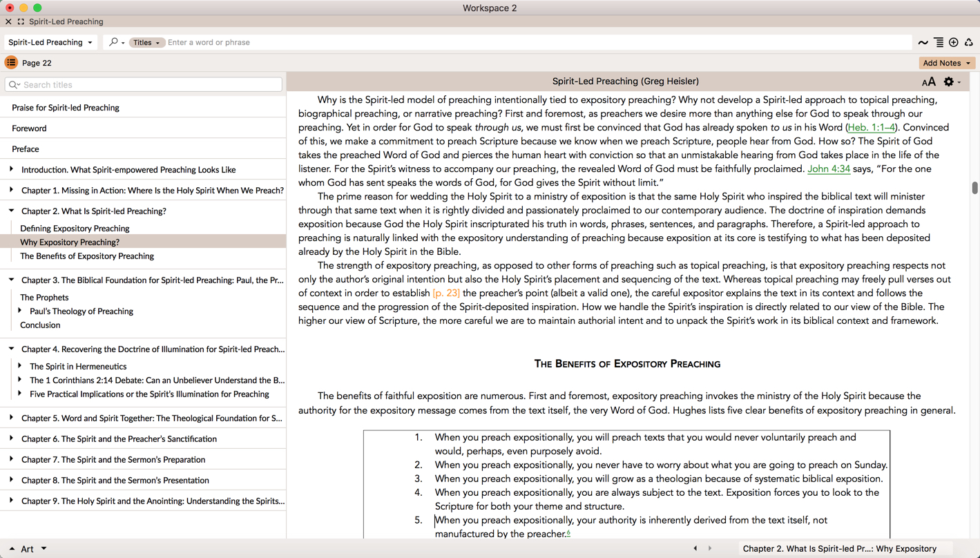Follow the Heb. 1:1–4 link

coord(871,127)
